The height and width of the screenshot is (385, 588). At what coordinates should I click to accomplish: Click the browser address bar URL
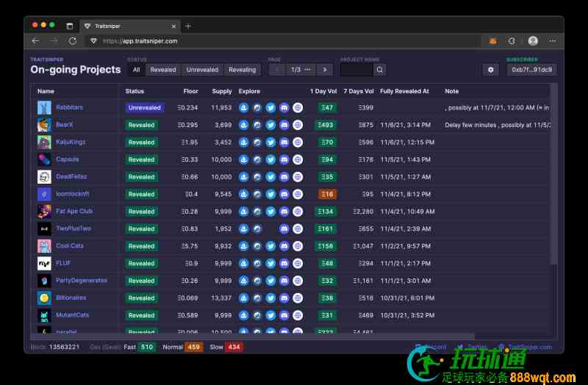[x=140, y=41]
